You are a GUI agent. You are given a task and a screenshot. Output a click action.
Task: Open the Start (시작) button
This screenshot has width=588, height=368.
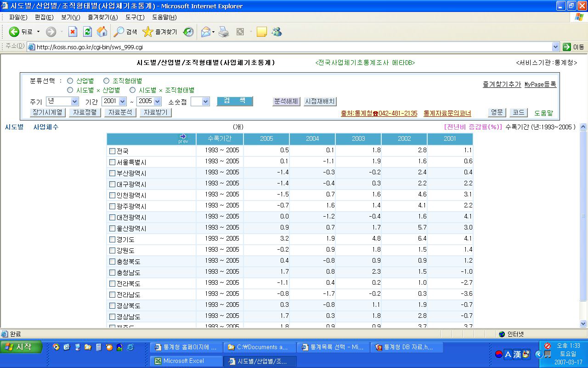click(22, 347)
